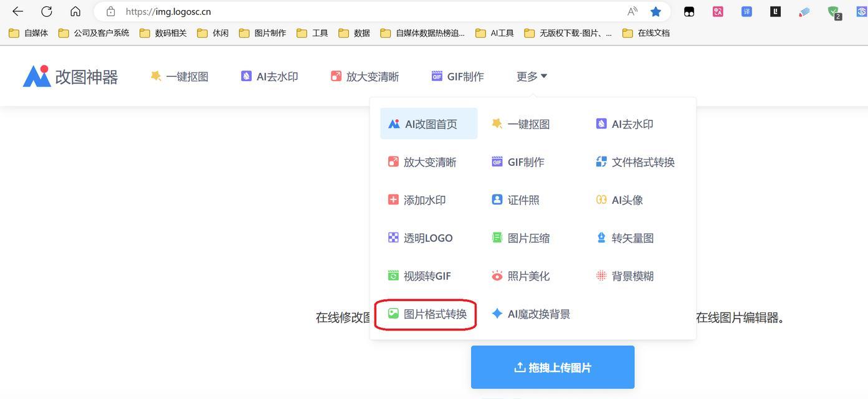Screen dimensions: 868x399
Task: Open 背景模糊 from the menu
Action: [x=624, y=276]
